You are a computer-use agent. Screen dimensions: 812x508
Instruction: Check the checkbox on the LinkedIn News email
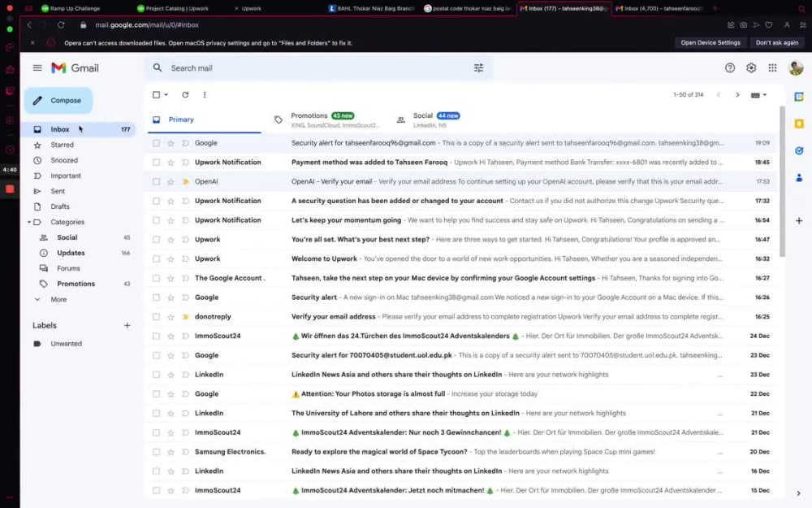click(x=157, y=374)
